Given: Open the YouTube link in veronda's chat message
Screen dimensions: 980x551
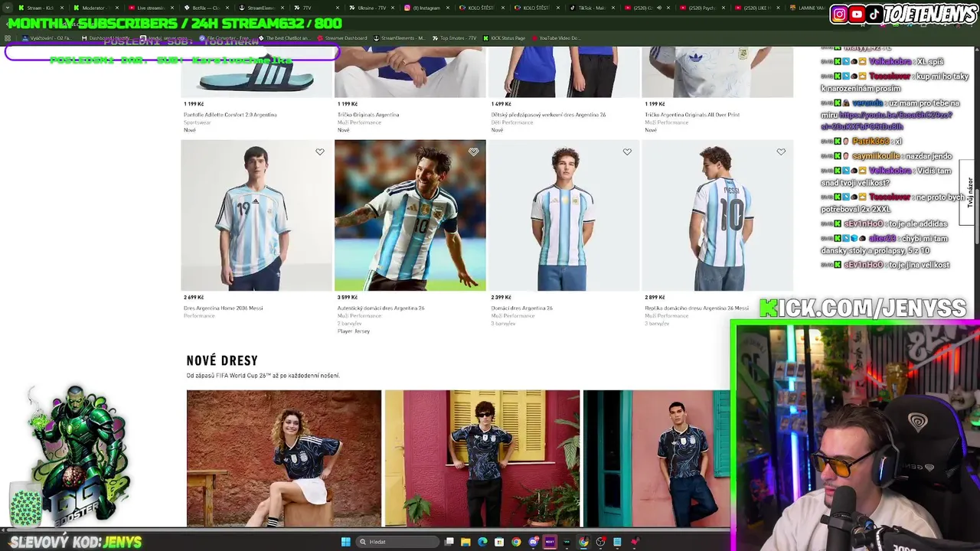Looking at the screenshot, I should pyautogui.click(x=888, y=121).
